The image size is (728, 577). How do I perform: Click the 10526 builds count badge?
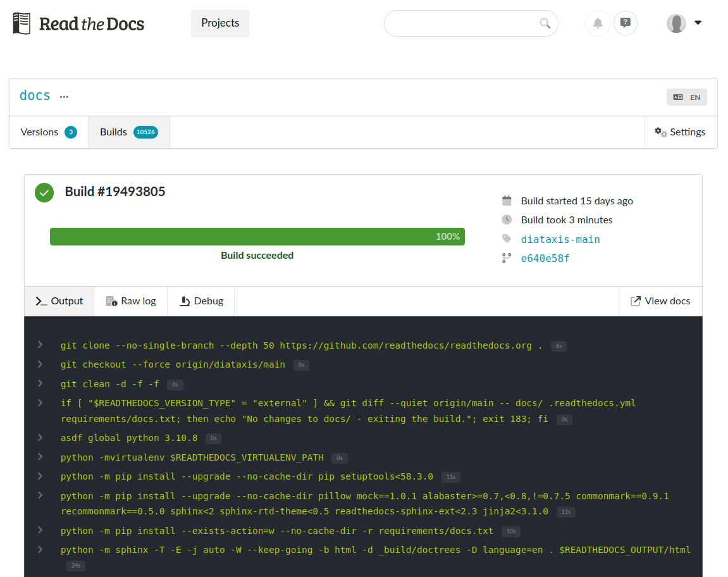point(145,132)
